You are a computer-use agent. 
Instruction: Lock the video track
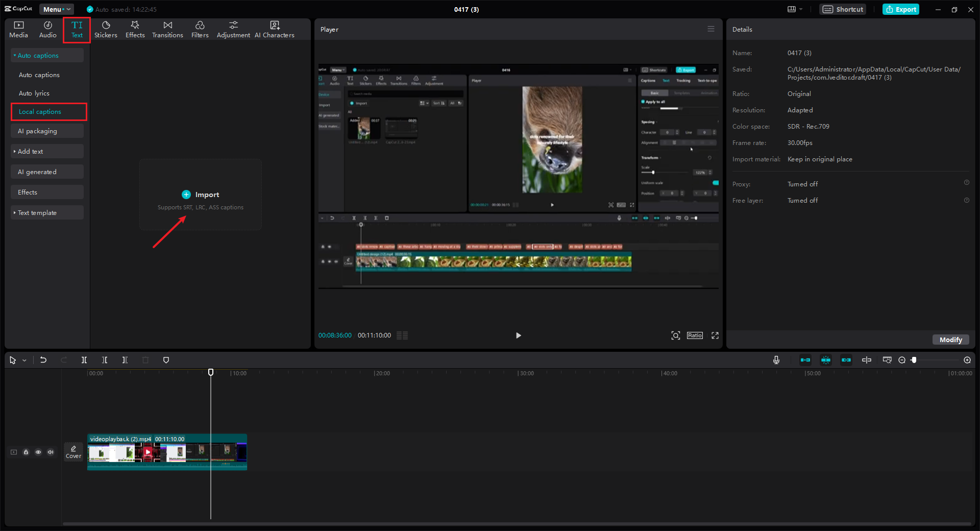[x=26, y=452]
